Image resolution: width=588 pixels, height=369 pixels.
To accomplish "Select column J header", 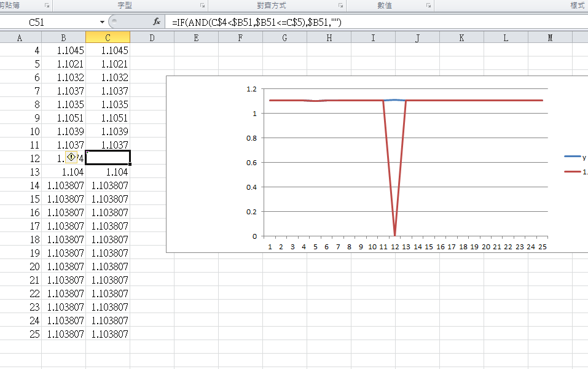I will [417, 38].
